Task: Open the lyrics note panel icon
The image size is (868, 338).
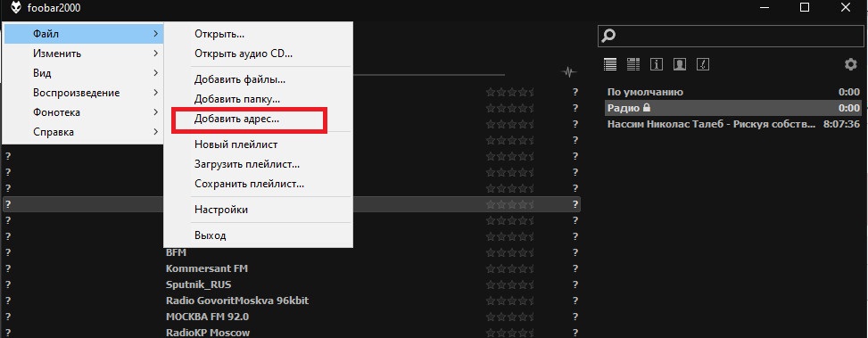Action: click(702, 64)
